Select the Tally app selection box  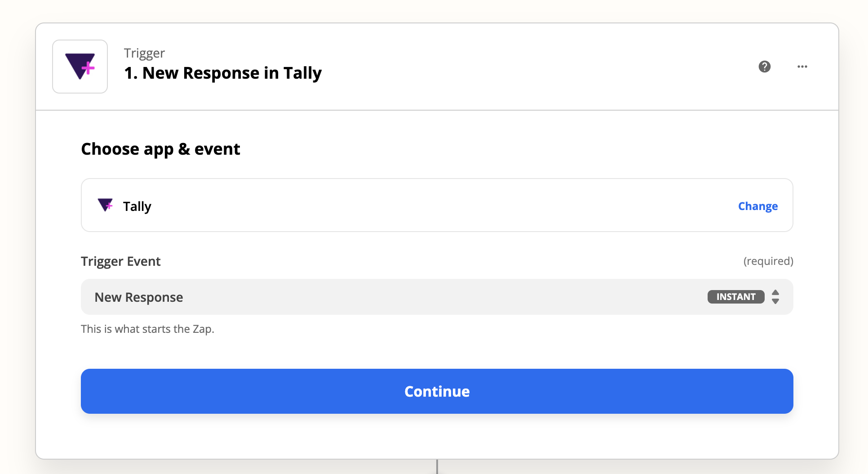click(437, 205)
